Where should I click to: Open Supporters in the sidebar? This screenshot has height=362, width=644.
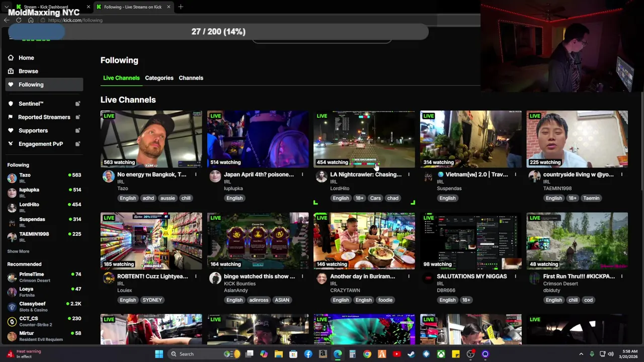33,131
